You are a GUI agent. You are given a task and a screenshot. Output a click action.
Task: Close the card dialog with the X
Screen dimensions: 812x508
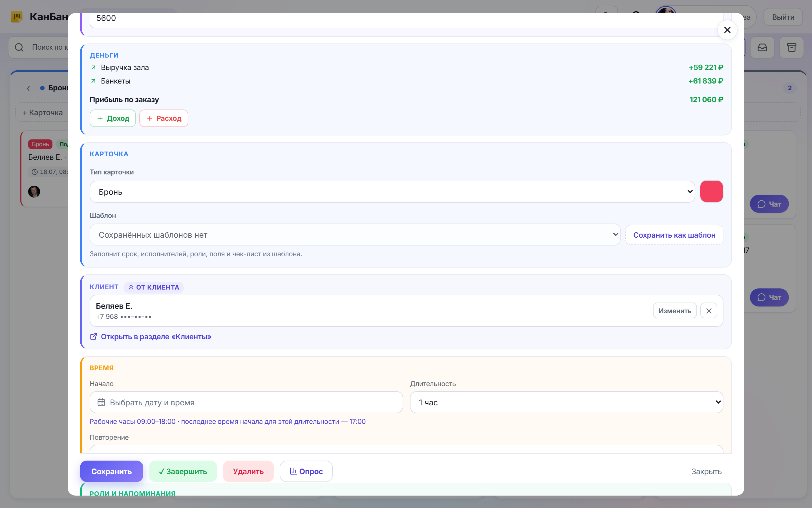(x=727, y=30)
